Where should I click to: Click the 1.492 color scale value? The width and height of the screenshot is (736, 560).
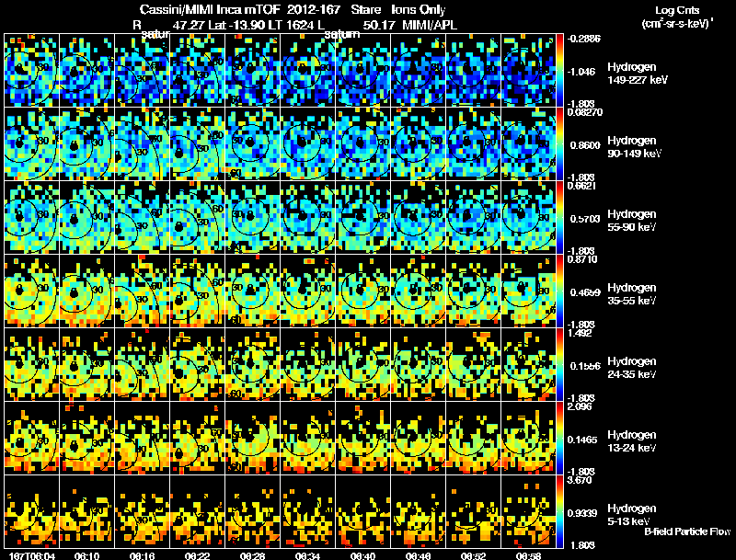point(580,334)
